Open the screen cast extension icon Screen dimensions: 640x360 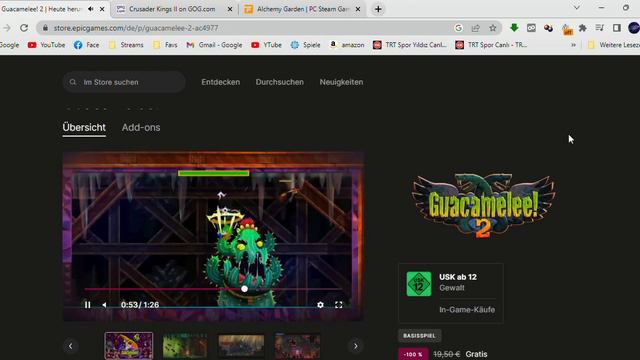pos(531,28)
